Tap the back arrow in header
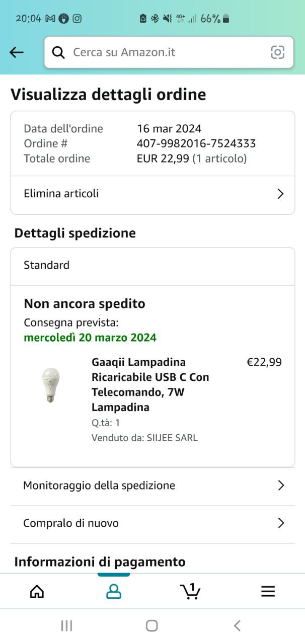This screenshot has width=305, height=644. [17, 52]
